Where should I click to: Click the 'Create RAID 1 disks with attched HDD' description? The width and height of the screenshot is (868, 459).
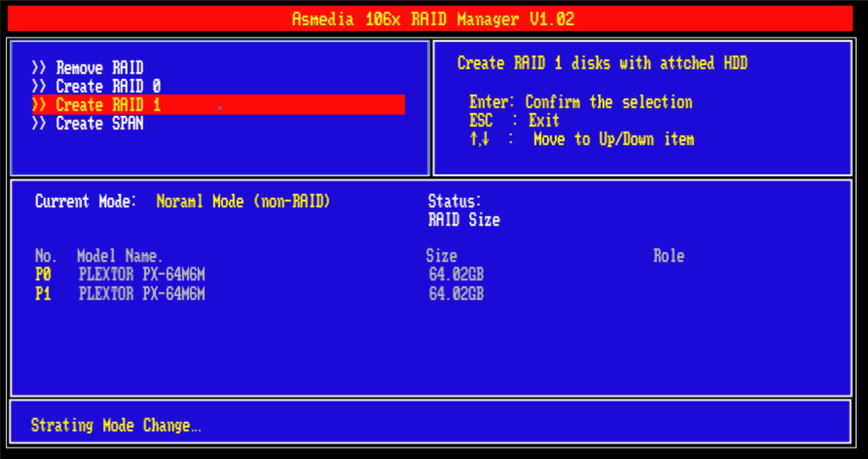(603, 63)
